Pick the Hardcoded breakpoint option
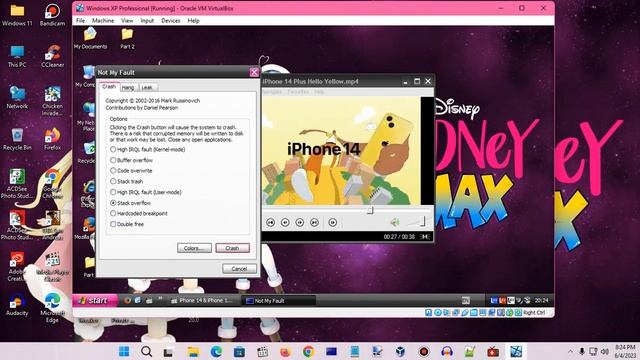This screenshot has height=360, width=640. click(139, 213)
